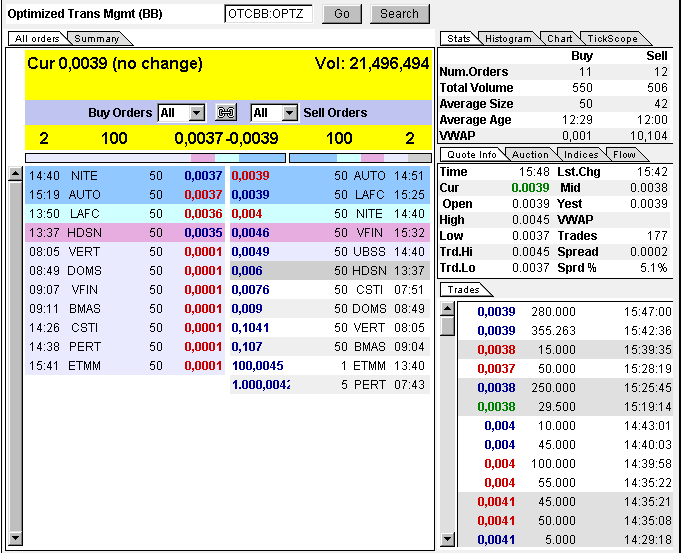Open the Histogram tab
Screen dimensions: 681x553
pyautogui.click(x=508, y=39)
